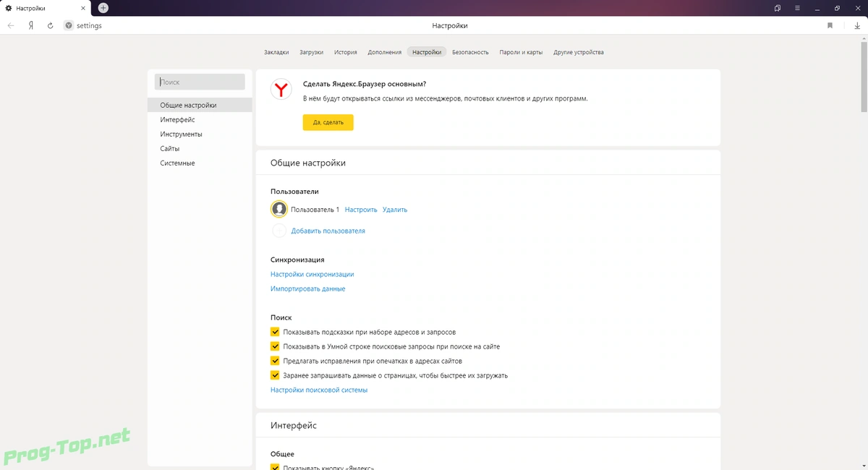The width and height of the screenshot is (868, 470).
Task: Open Настройки поисковой системы link
Action: (319, 390)
